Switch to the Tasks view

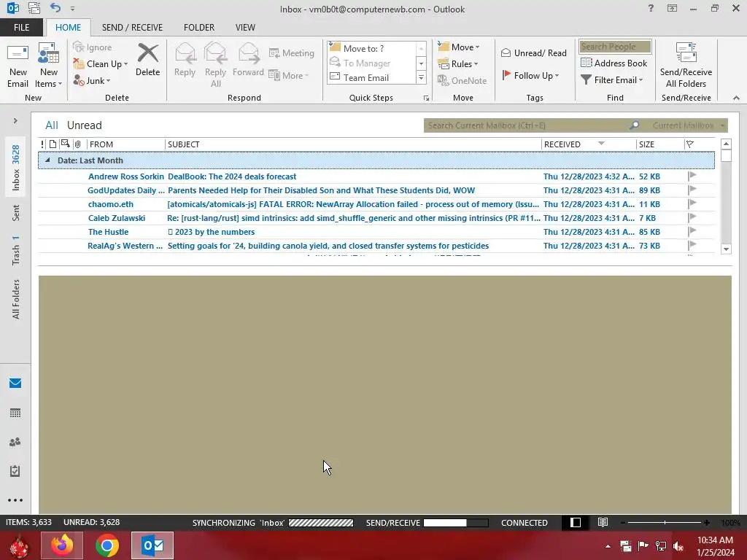point(15,471)
